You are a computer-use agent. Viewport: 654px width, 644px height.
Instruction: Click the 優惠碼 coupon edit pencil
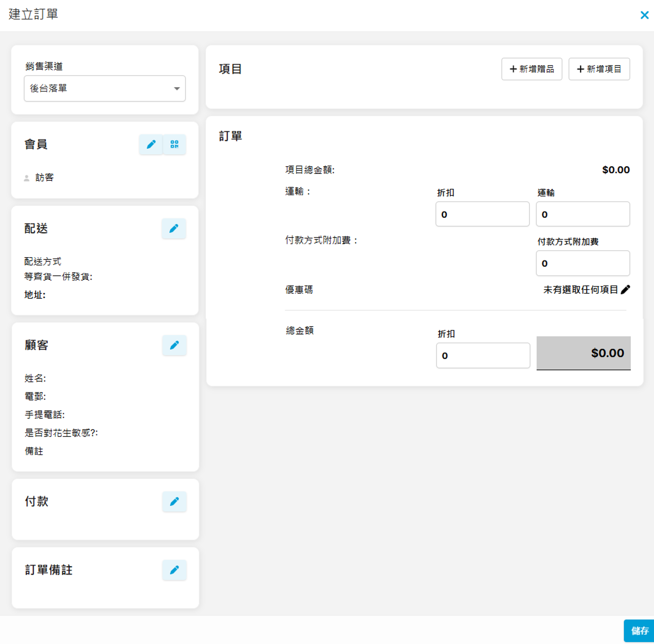click(625, 290)
